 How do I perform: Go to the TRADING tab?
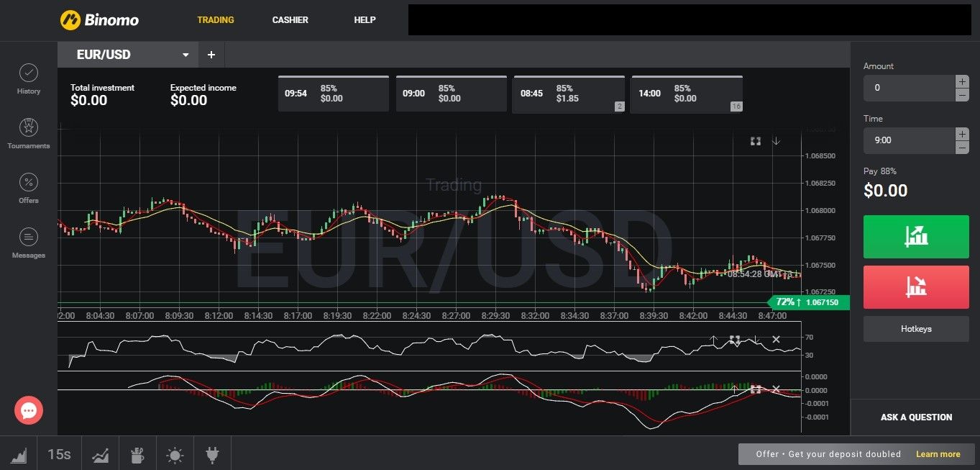216,19
